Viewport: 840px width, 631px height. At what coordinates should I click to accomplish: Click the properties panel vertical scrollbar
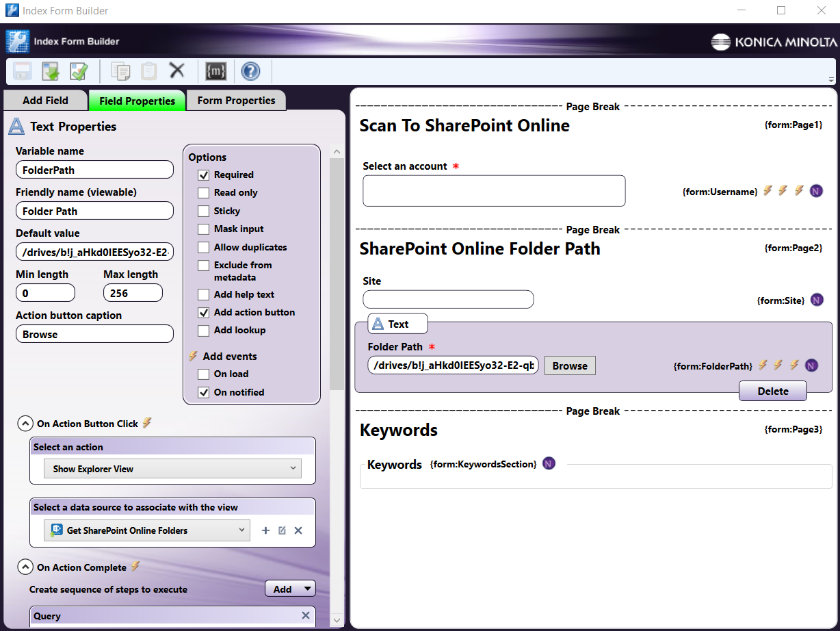337,274
